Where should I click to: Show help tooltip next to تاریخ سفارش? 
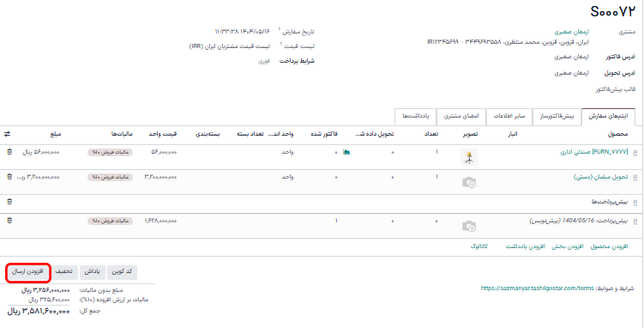[x=280, y=29]
